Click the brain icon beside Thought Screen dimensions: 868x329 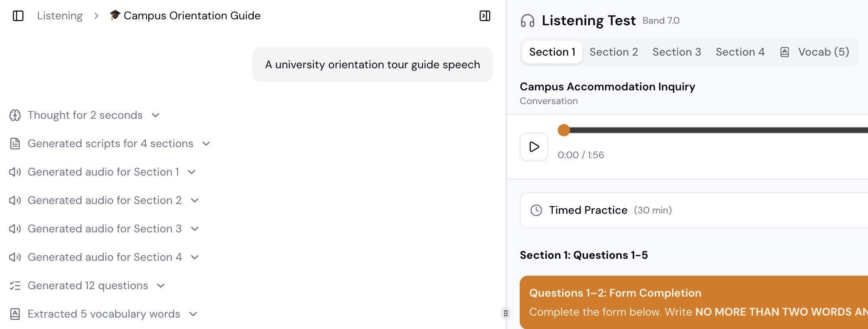[x=15, y=115]
